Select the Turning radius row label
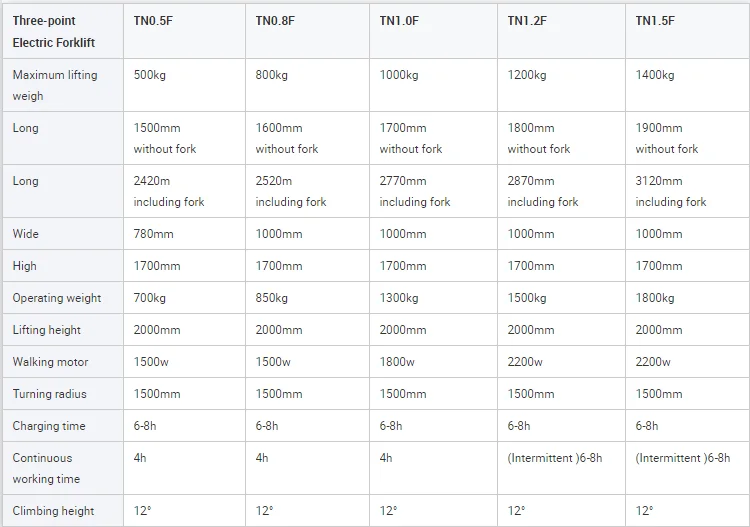Screen dimensions: 750x527 (x=49, y=394)
